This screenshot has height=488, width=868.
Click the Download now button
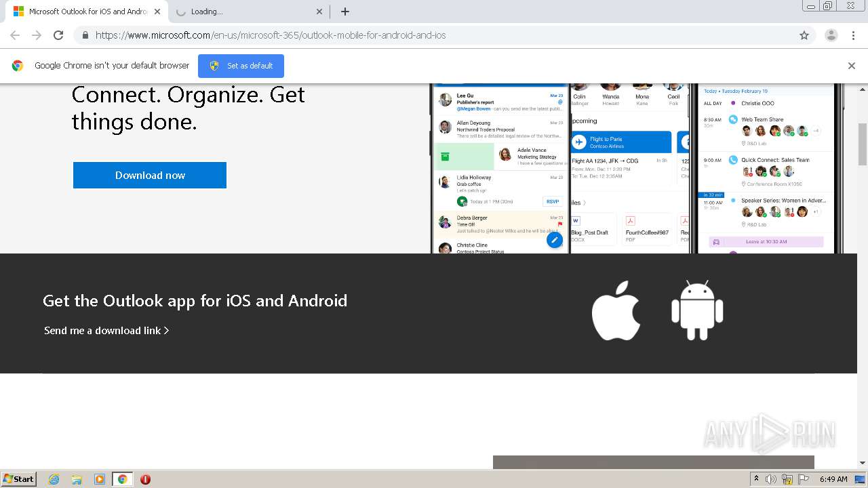point(150,175)
